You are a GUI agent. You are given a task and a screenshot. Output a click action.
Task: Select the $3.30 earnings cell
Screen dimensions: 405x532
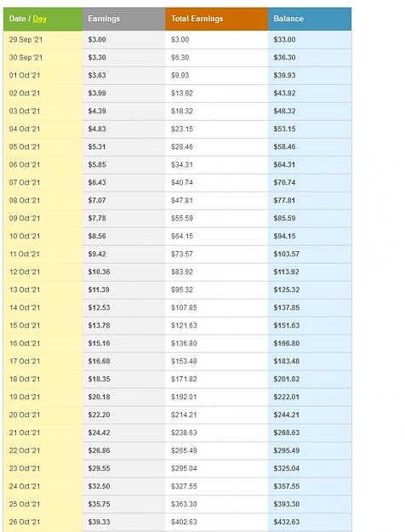[x=123, y=58]
